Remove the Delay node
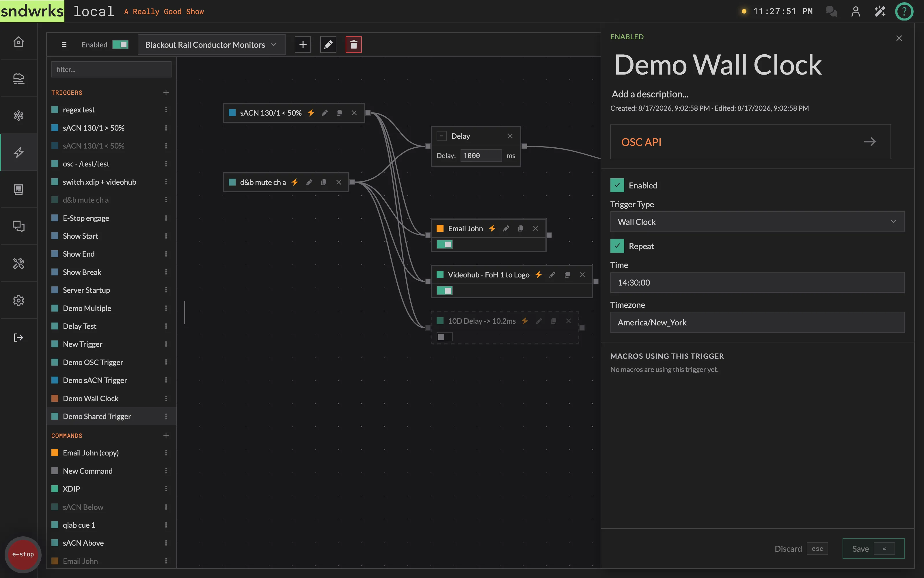Screen dimensions: 924x578 click(x=510, y=136)
